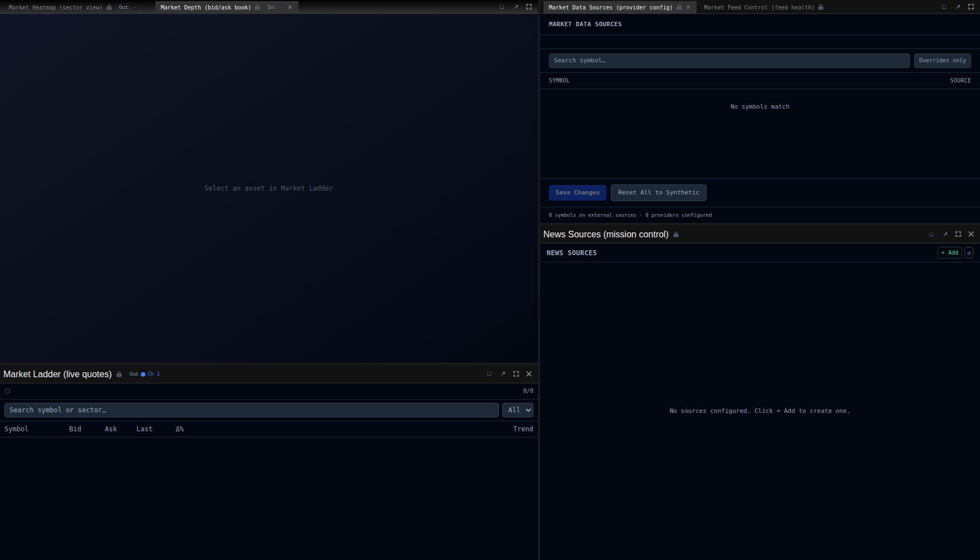980x560 pixels.
Task: Pop out the Market Data Sources panel with the arrow icon
Action: (x=958, y=7)
